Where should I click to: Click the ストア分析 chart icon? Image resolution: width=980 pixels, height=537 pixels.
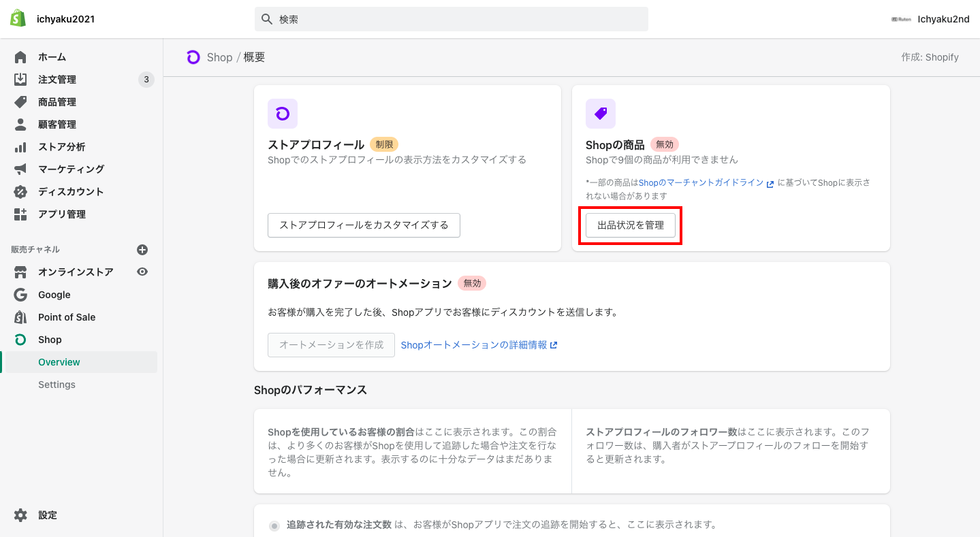pos(20,147)
